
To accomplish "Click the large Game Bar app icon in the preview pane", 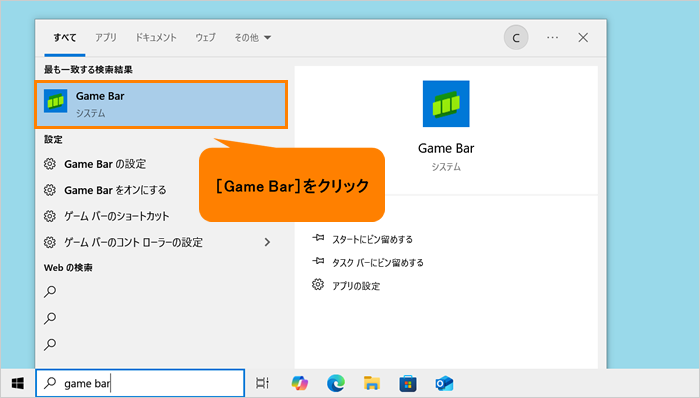I will 446,104.
